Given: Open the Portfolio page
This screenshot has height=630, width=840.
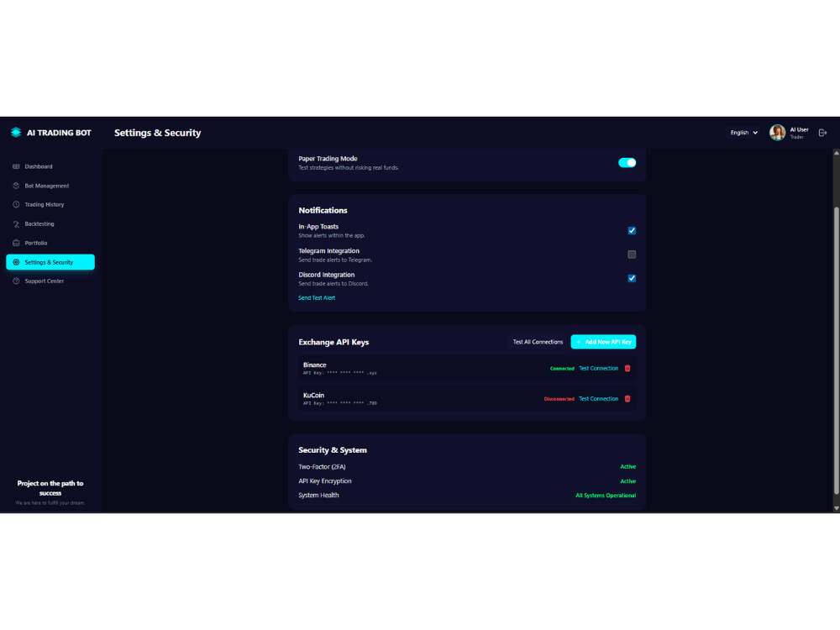Looking at the screenshot, I should [50, 243].
